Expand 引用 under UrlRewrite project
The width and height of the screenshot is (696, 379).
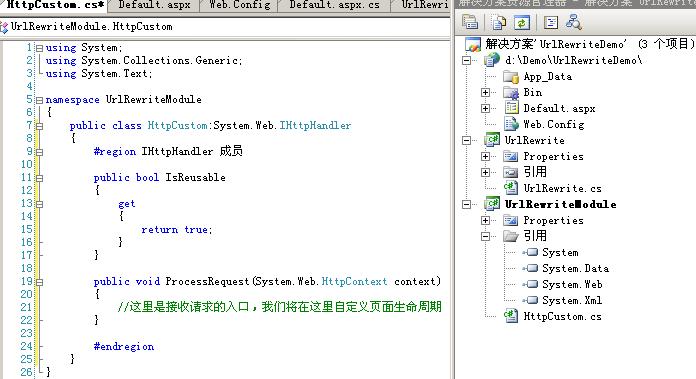pyautogui.click(x=486, y=172)
